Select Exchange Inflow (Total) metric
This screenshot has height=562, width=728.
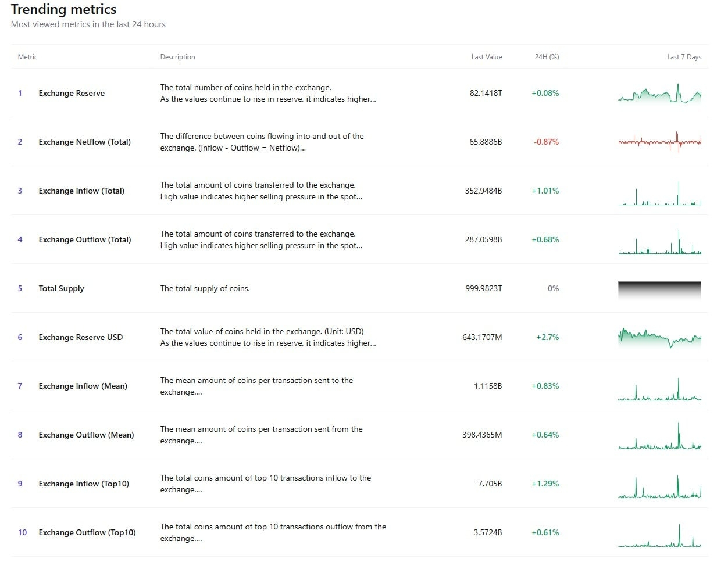tap(81, 191)
